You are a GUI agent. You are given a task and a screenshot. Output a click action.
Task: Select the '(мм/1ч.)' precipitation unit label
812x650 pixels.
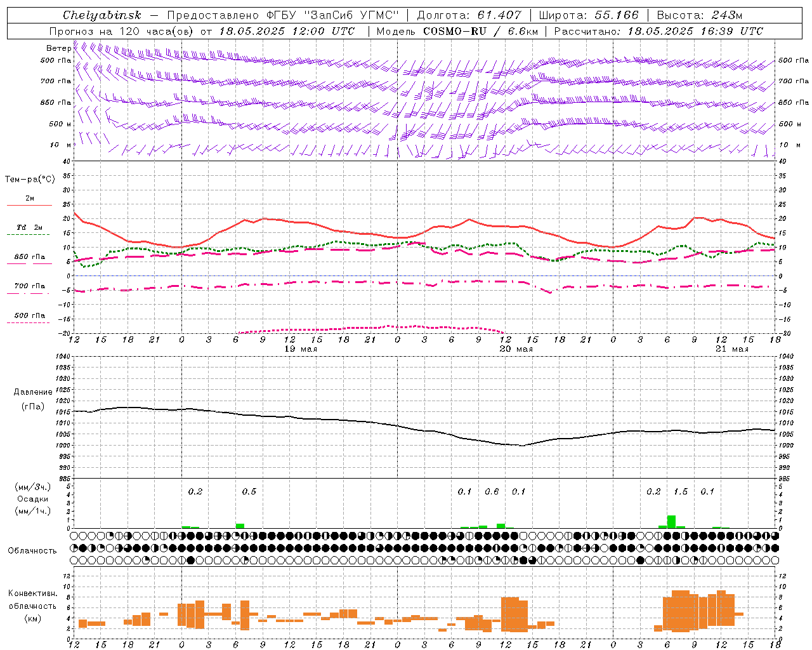33,511
